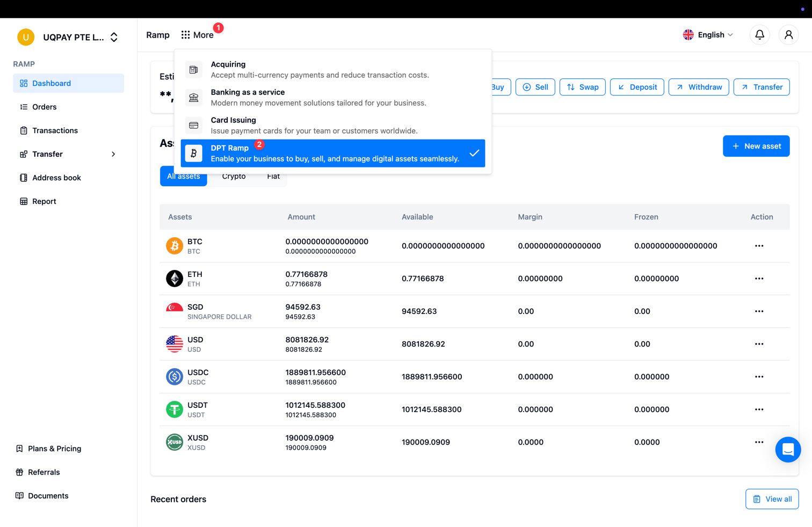Select Card Issuing from the menu
The image size is (812, 527).
point(333,126)
